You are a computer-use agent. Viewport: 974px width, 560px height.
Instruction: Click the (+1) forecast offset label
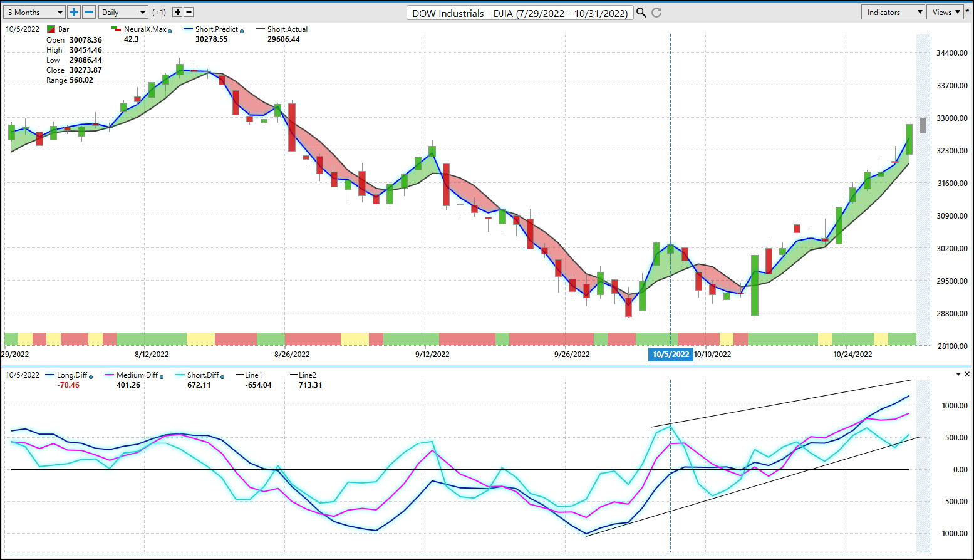(159, 12)
